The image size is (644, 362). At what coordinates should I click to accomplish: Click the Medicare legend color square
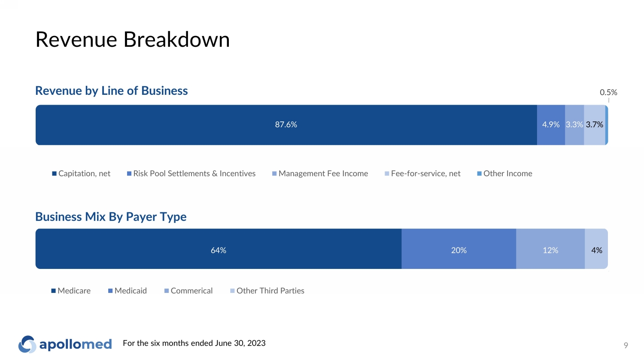[x=54, y=291]
